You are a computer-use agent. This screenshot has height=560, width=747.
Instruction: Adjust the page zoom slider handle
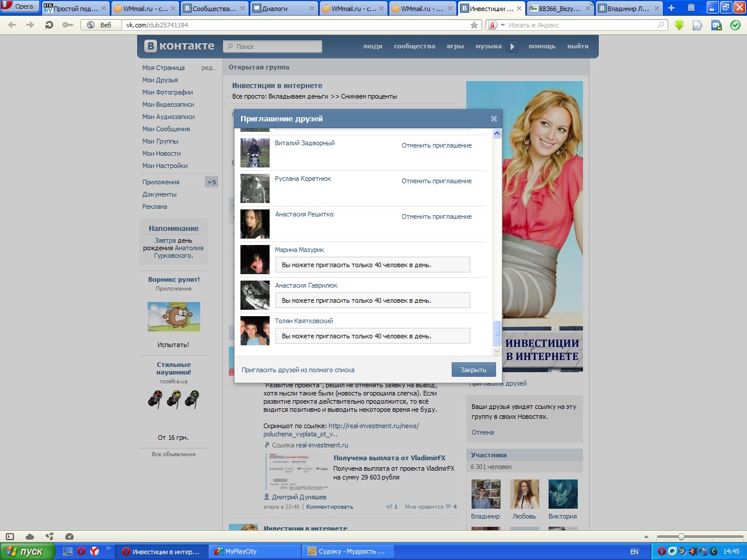pyautogui.click(x=681, y=536)
